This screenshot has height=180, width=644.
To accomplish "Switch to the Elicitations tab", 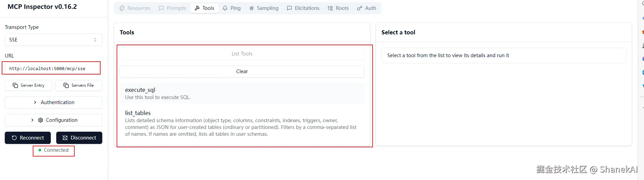I will tap(303, 8).
